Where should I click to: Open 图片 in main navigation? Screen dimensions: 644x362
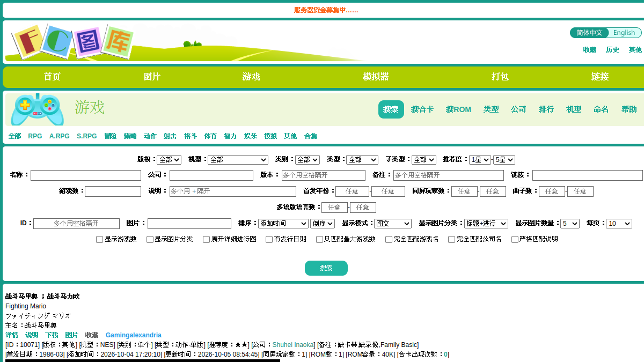[152, 77]
